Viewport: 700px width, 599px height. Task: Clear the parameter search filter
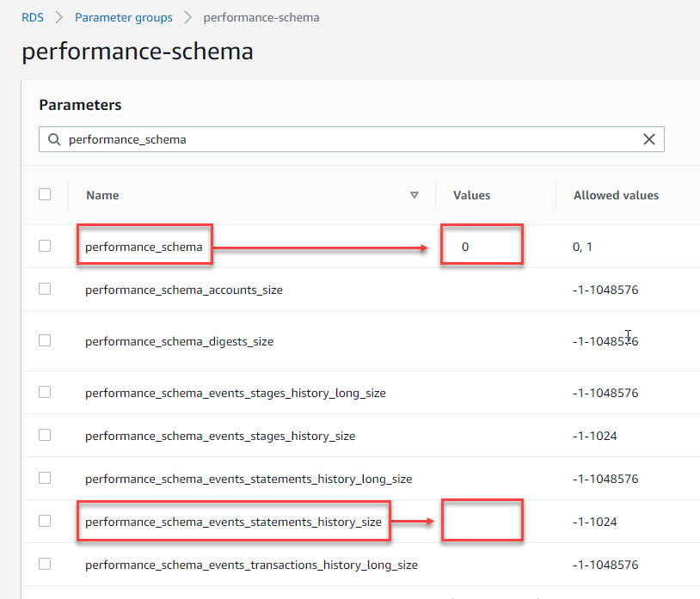pos(649,139)
